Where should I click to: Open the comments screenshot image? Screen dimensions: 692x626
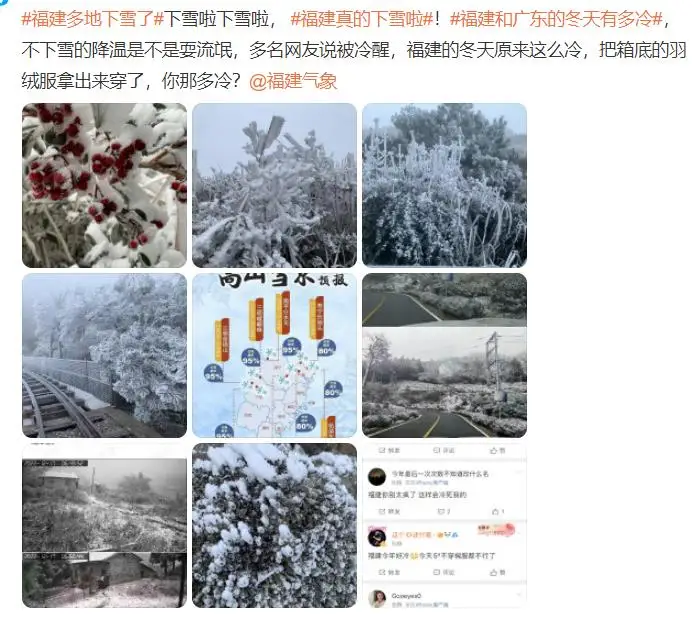(444, 526)
